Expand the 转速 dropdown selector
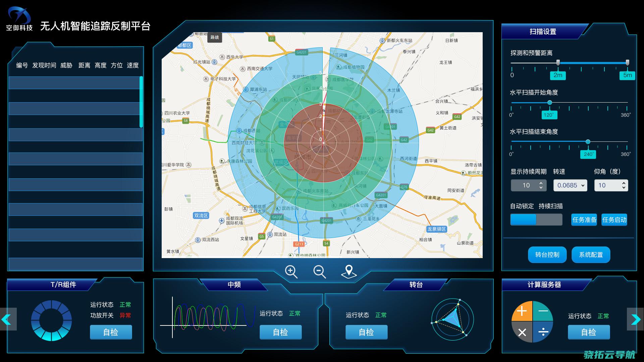The height and width of the screenshot is (362, 644). [569, 186]
